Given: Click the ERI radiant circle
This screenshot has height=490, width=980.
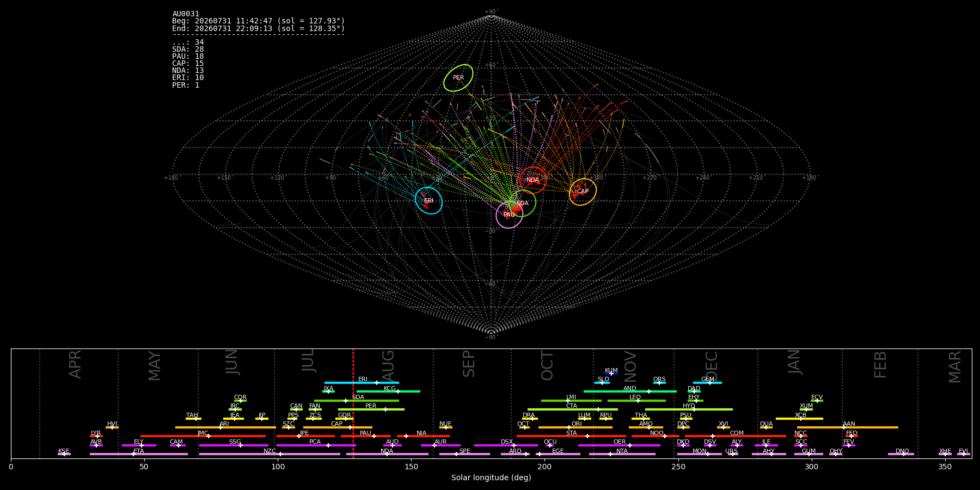Looking at the screenshot, I should pos(429,200).
